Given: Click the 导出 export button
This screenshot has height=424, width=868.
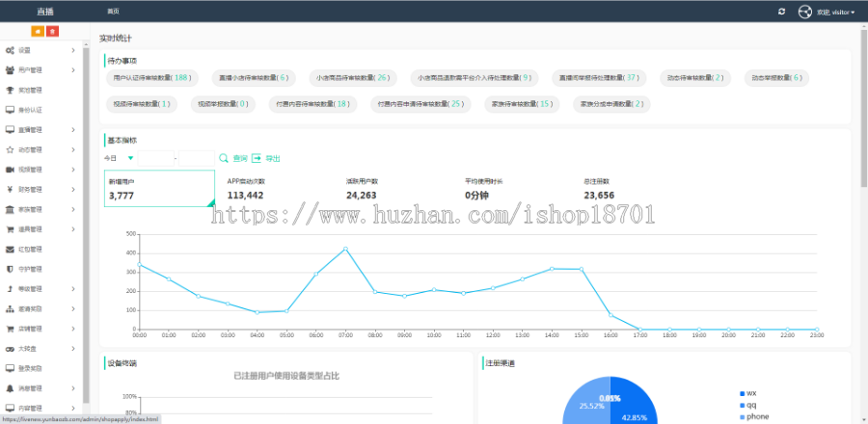Looking at the screenshot, I should 272,159.
